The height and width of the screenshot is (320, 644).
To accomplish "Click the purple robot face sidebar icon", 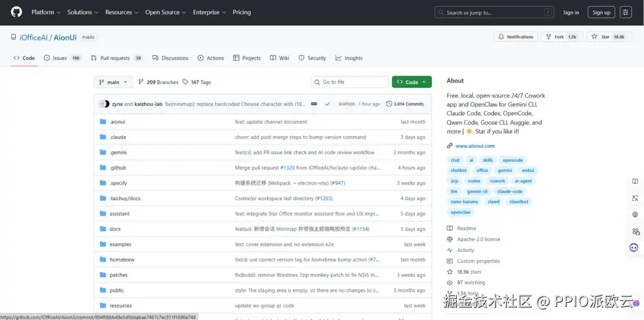I will [634, 248].
